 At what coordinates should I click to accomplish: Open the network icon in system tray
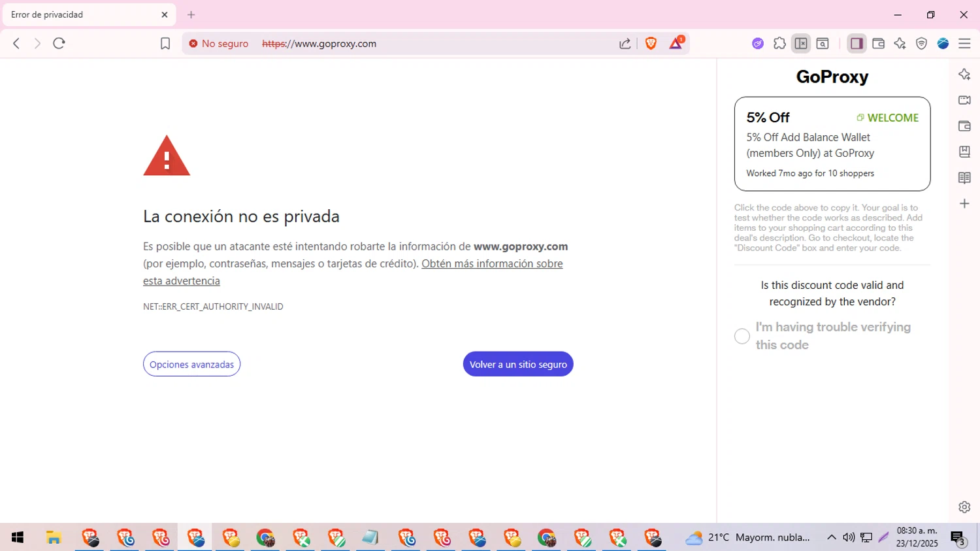tap(866, 537)
